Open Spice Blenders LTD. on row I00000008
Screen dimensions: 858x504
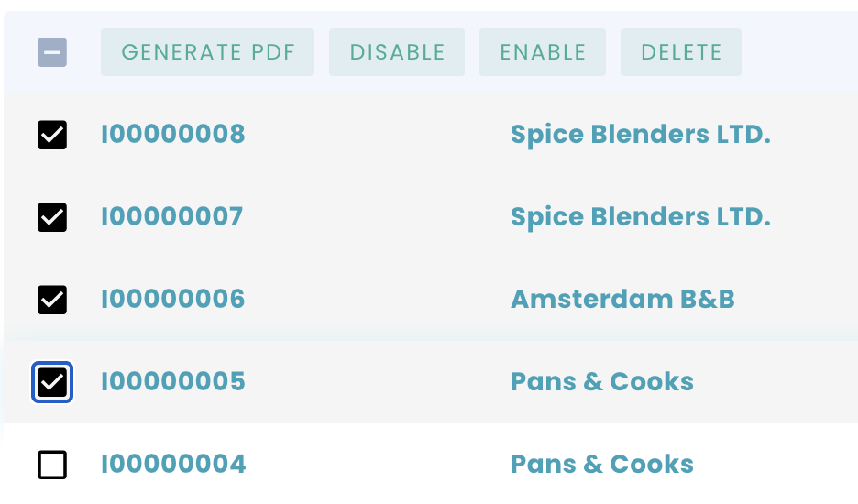coord(640,135)
